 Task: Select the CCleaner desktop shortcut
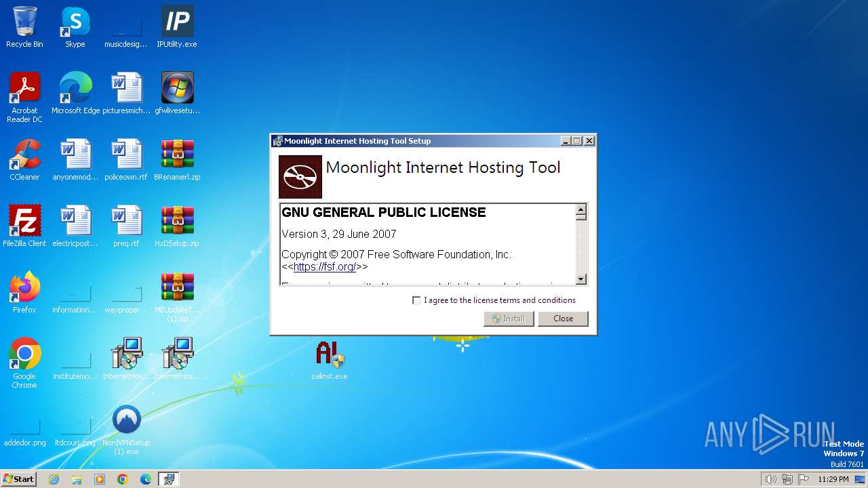[24, 160]
